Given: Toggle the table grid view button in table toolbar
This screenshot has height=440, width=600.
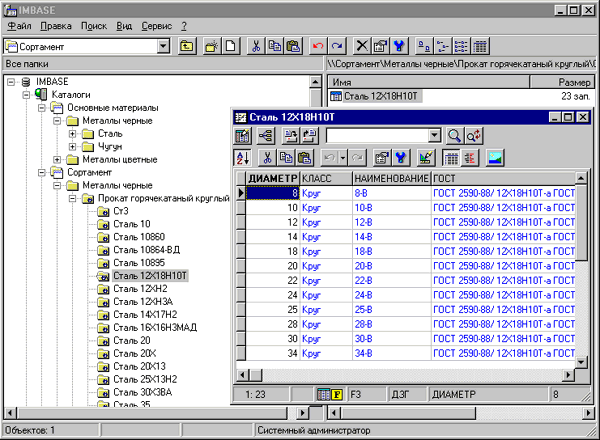Looking at the screenshot, I should [451, 157].
